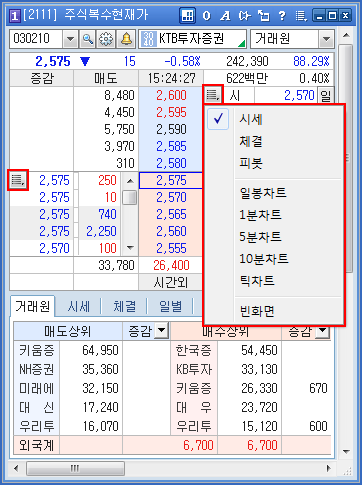
Task: Open font settings with the A icon
Action: [x=225, y=16]
